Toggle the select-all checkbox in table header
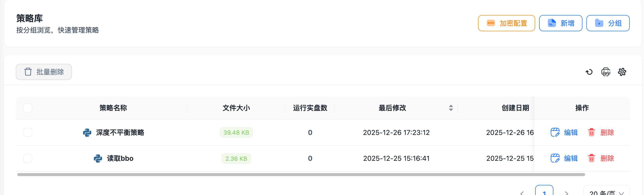The height and width of the screenshot is (195, 644). tap(28, 108)
